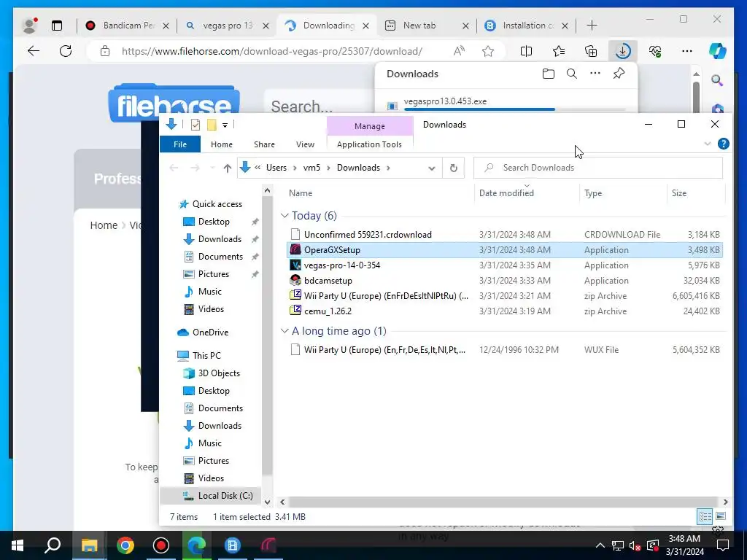Expand the Explorer ribbon chevron

708,144
